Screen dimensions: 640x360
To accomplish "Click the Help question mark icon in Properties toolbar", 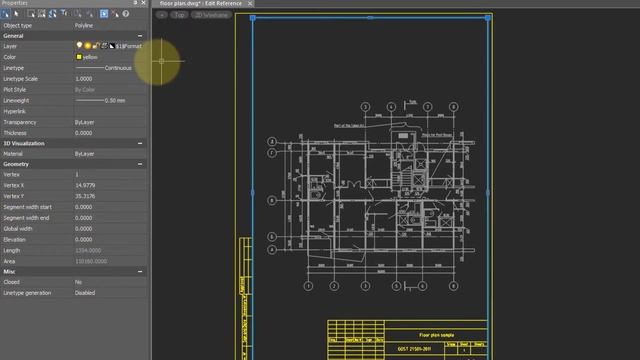I will point(126,13).
